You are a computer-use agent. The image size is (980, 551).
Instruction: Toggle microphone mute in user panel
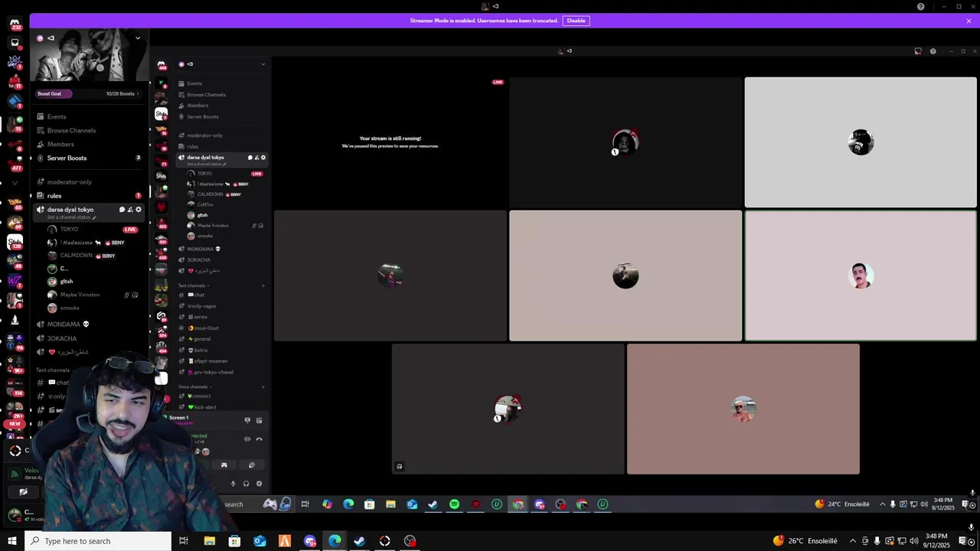coord(233,484)
